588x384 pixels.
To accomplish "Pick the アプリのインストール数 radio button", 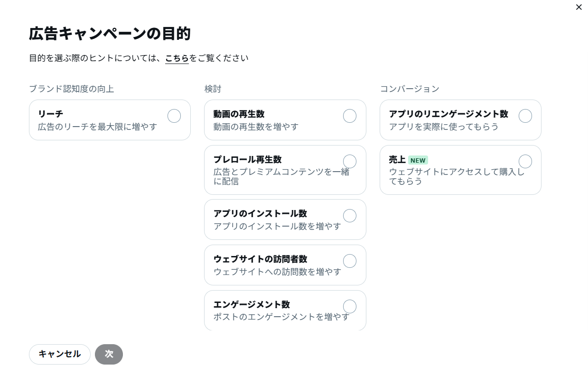I will (x=350, y=216).
